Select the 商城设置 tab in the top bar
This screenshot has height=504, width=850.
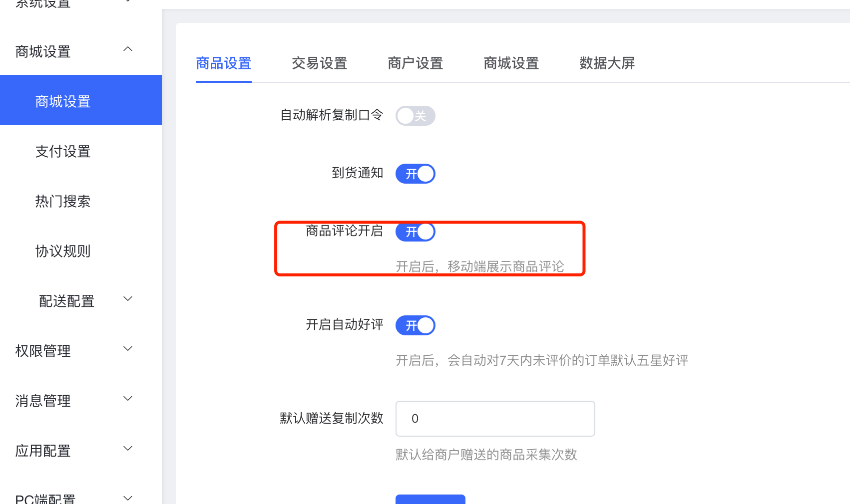tap(511, 63)
